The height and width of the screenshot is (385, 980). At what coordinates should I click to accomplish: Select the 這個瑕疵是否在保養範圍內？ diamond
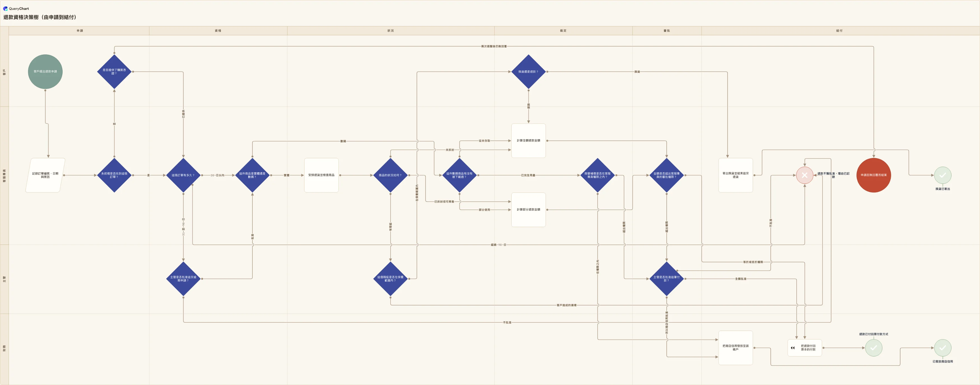click(x=390, y=279)
